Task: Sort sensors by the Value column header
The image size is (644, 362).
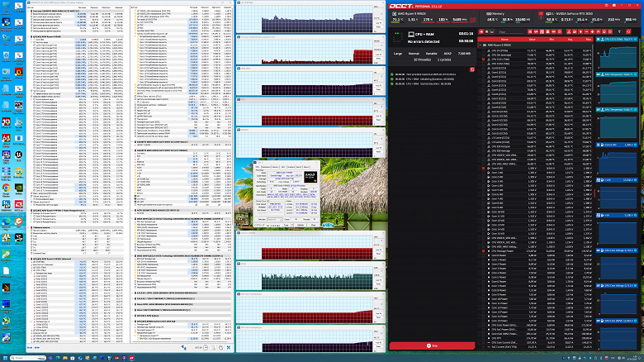Action: [532, 38]
